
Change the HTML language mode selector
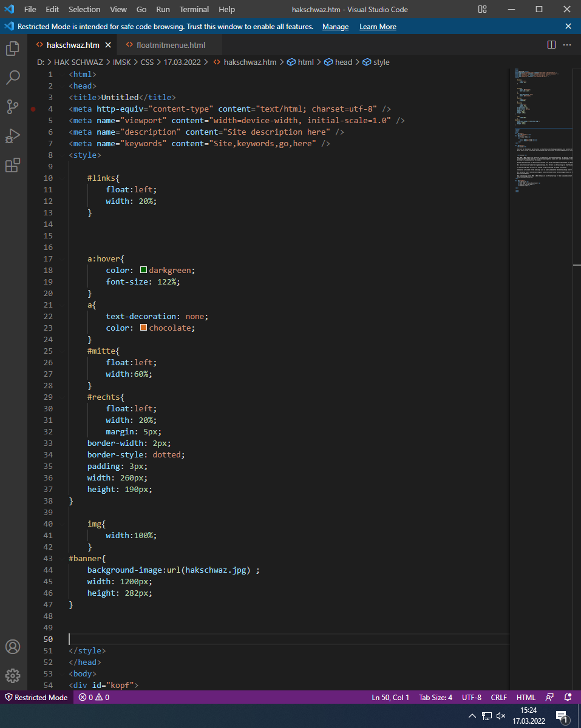click(526, 698)
